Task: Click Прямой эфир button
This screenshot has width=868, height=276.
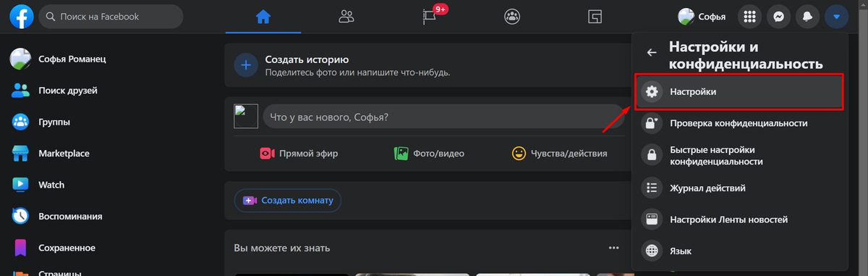Action: [x=299, y=154]
